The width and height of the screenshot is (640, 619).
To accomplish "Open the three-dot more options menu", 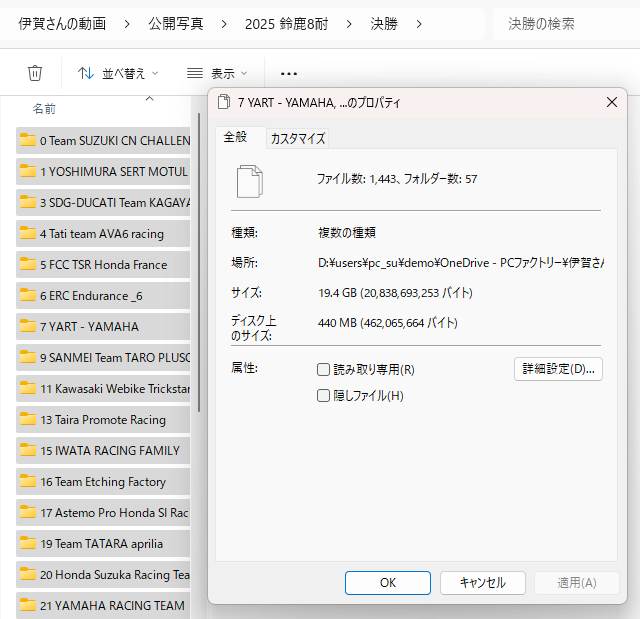I will coord(289,74).
